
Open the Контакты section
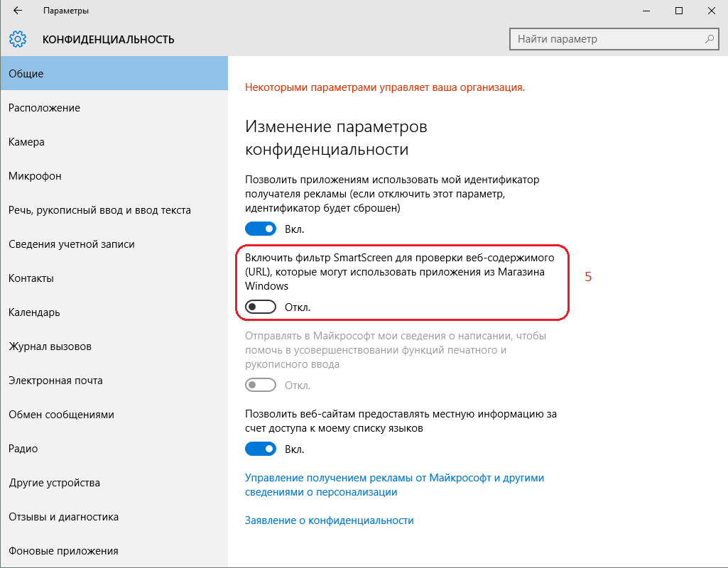point(33,278)
